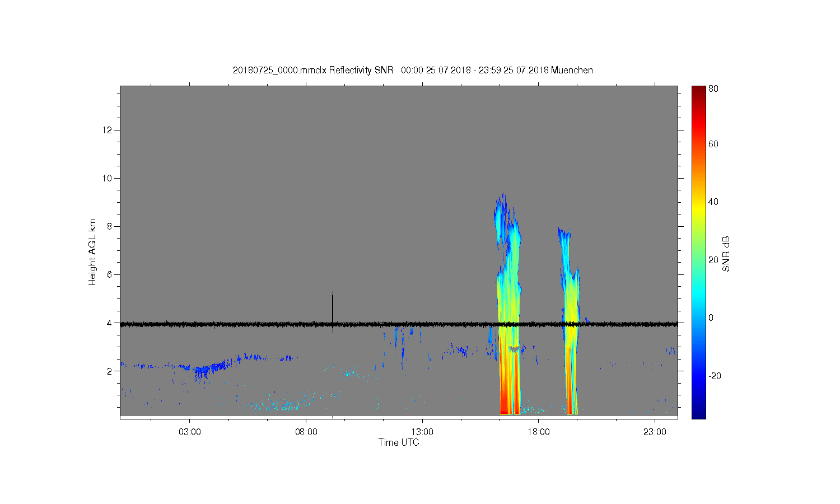The height and width of the screenshot is (504, 840).
Task: Click the black horizontal line at 4 km
Action: (x=399, y=324)
